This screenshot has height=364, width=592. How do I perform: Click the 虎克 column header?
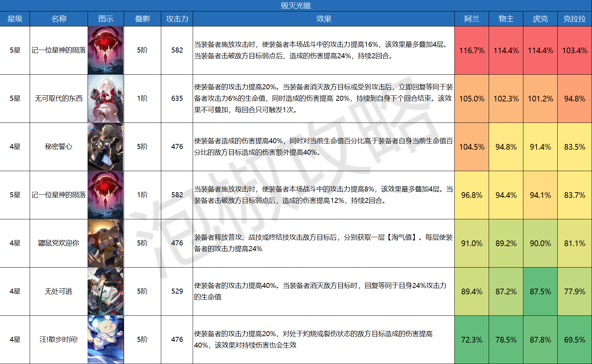[x=540, y=19]
